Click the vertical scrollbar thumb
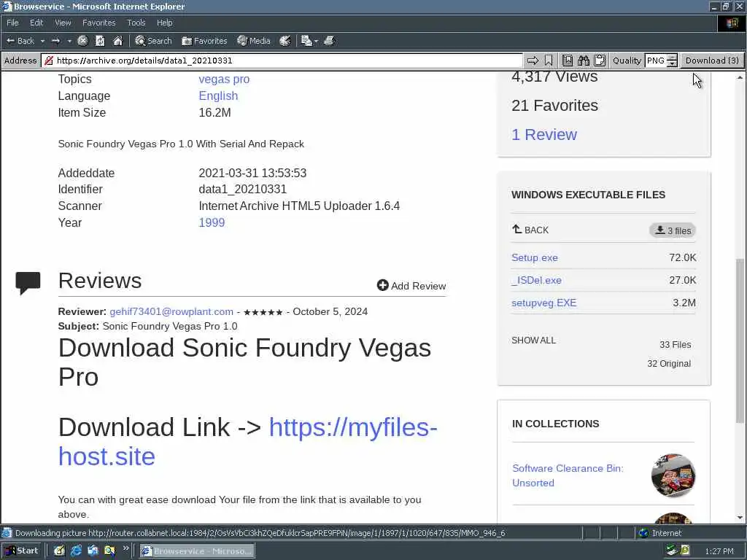 click(x=740, y=340)
